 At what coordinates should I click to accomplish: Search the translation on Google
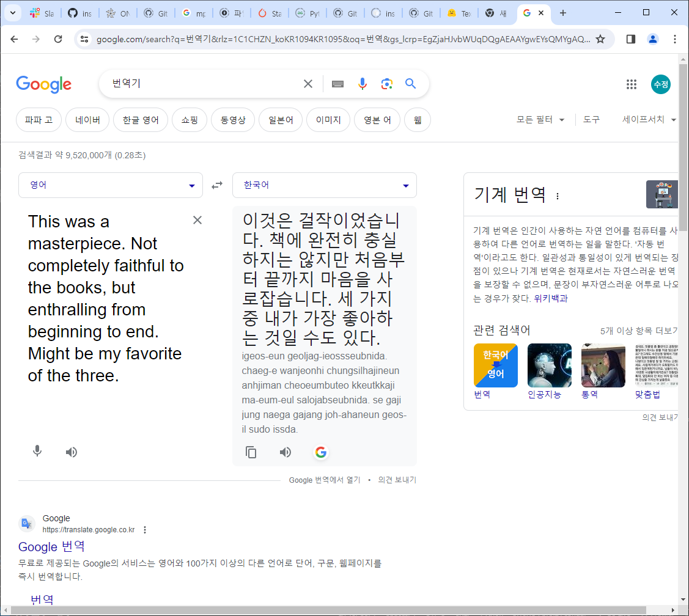coord(321,452)
